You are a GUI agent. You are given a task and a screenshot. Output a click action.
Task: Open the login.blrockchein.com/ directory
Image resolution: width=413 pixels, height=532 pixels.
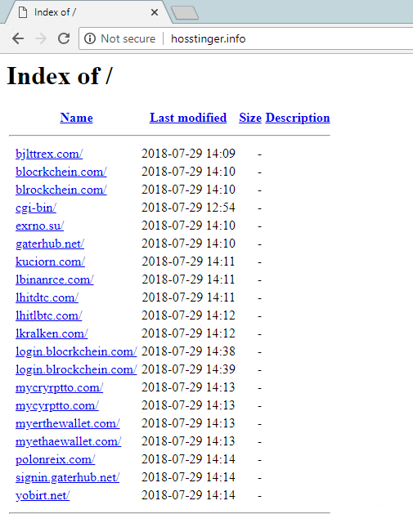pyautogui.click(x=76, y=370)
